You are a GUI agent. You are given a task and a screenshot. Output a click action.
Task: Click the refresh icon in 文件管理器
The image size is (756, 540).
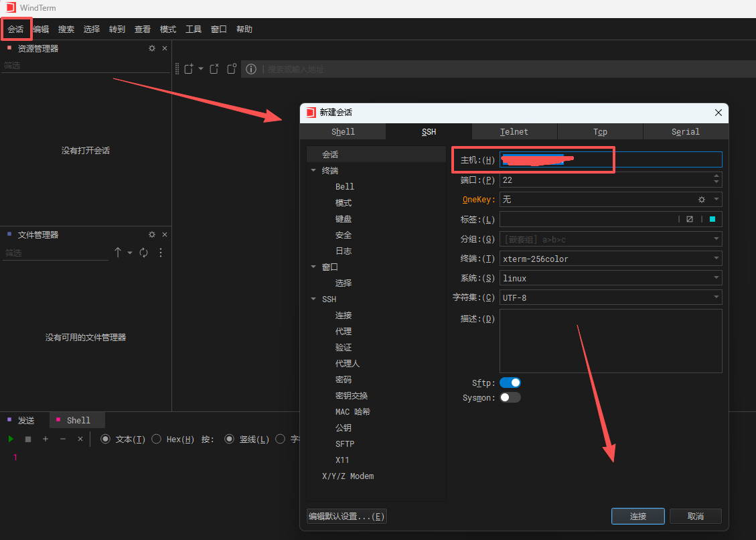[143, 253]
